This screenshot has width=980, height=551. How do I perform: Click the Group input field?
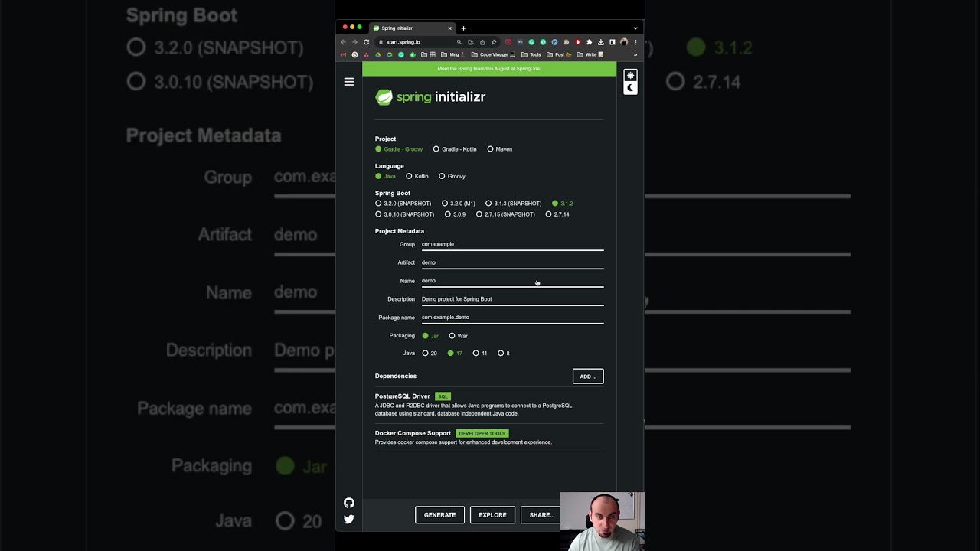click(x=512, y=244)
